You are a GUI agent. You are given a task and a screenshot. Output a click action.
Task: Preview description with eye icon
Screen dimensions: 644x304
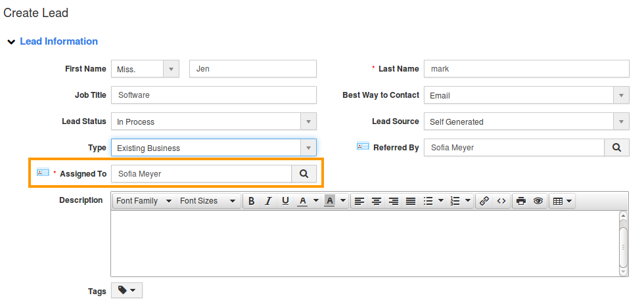coord(538,201)
